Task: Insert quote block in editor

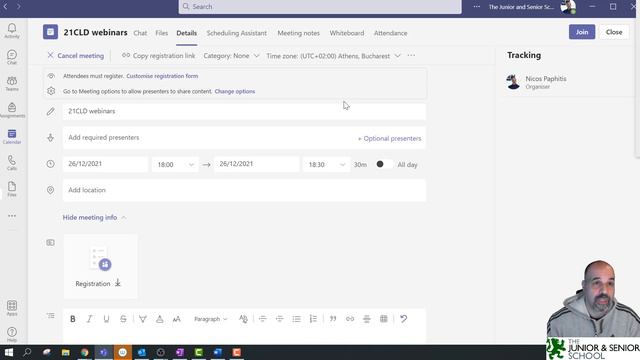Action: click(333, 319)
